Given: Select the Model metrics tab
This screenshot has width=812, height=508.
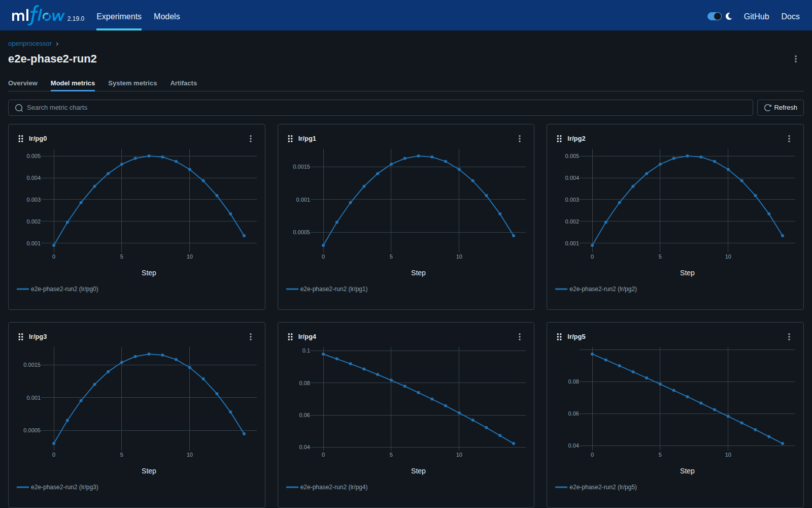Looking at the screenshot, I should (x=73, y=83).
